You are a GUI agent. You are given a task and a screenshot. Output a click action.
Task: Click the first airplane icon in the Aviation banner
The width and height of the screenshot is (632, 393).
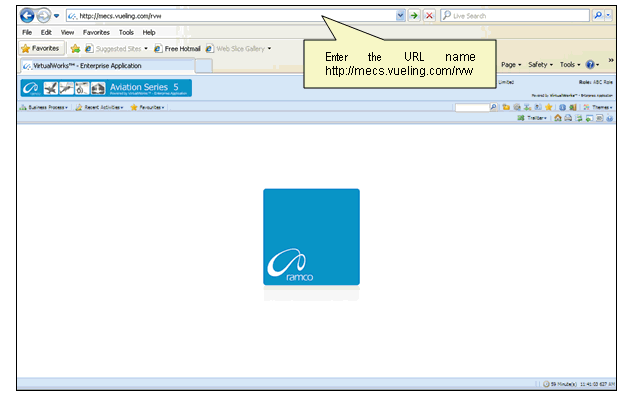(x=51, y=88)
